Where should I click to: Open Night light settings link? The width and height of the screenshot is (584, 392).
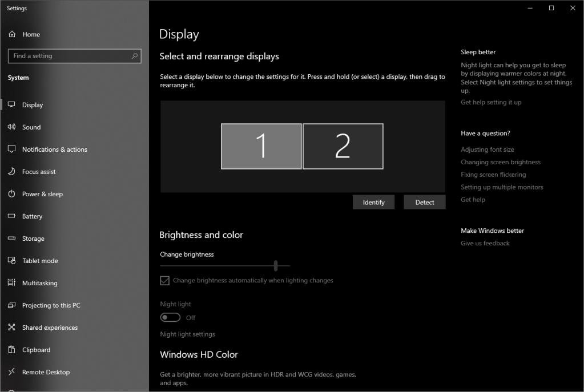point(187,334)
